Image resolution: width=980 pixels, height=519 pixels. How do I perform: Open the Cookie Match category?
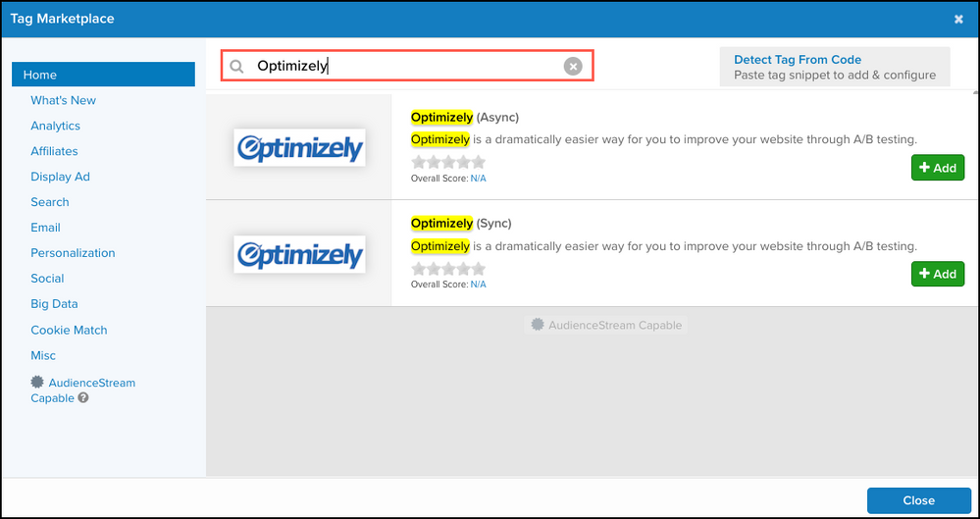point(69,330)
